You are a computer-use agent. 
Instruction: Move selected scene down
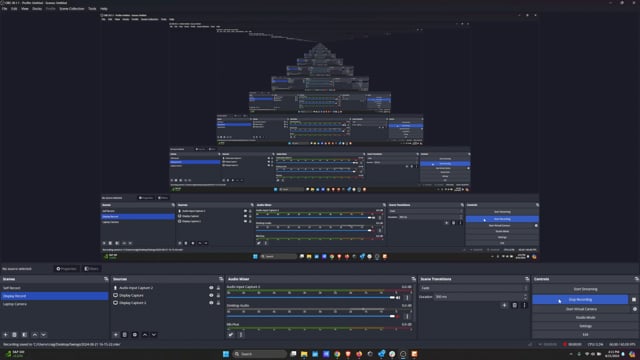click(44, 335)
